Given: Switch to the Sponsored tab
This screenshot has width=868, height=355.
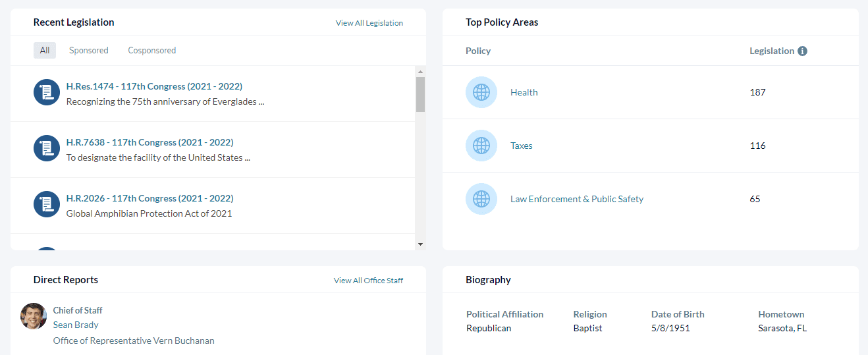Looking at the screenshot, I should pos(89,50).
